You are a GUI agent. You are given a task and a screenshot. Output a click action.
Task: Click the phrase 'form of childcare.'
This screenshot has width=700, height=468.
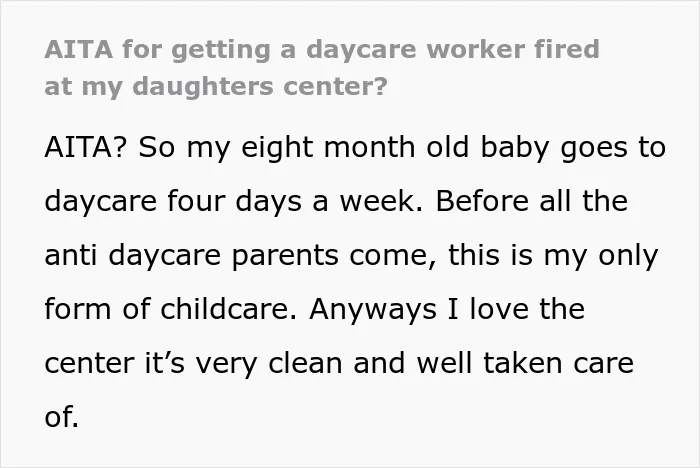coord(171,309)
